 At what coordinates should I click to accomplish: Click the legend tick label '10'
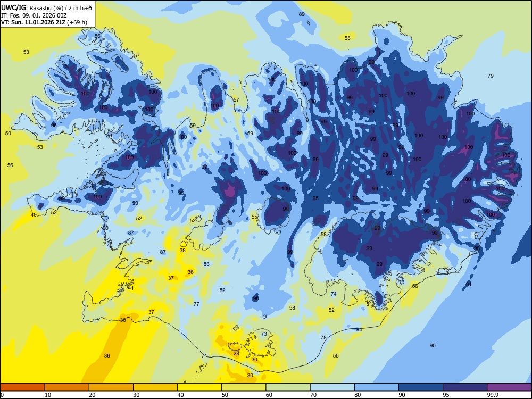pyautogui.click(x=48, y=395)
